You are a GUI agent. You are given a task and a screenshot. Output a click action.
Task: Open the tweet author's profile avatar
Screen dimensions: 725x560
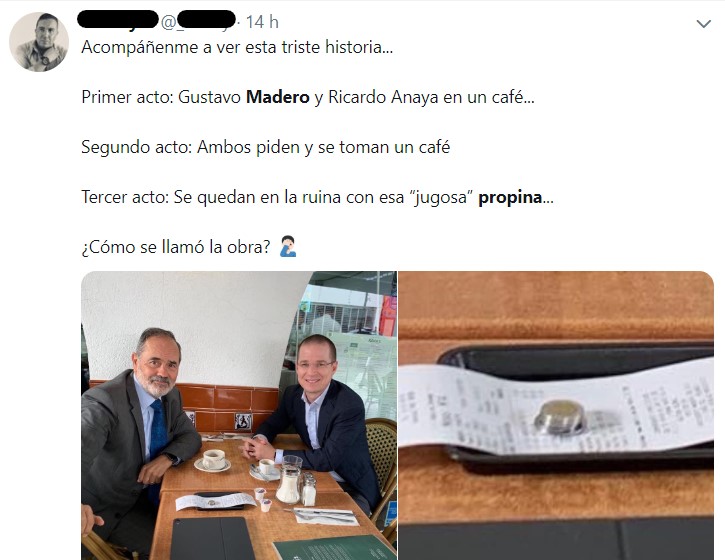[x=39, y=42]
